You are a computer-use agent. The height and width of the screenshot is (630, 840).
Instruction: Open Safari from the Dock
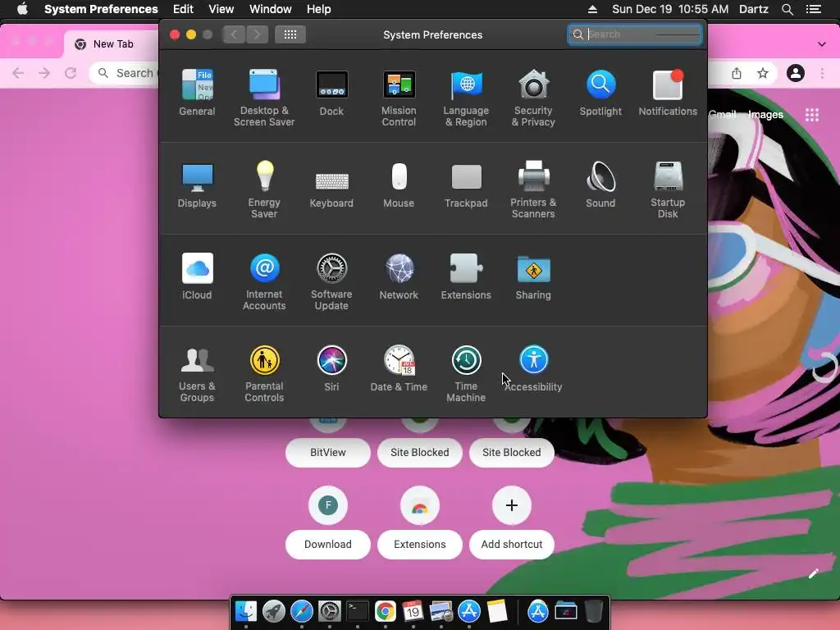pyautogui.click(x=302, y=610)
